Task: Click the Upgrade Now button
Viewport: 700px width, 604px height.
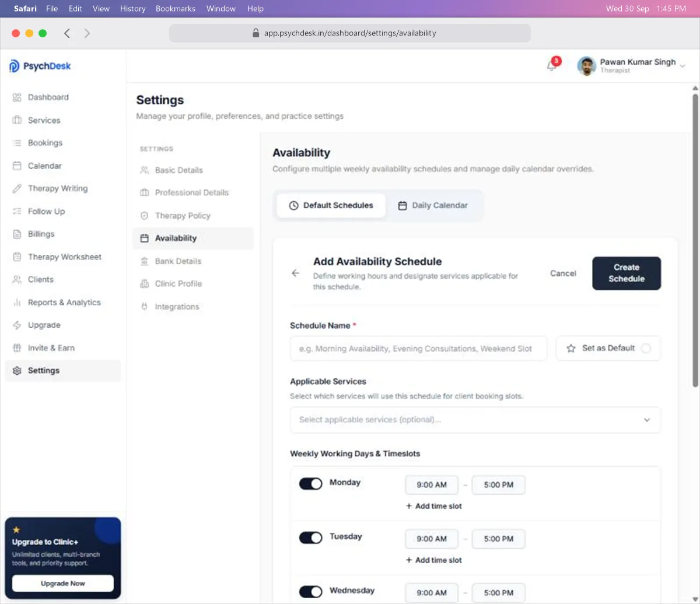Action: [x=63, y=583]
